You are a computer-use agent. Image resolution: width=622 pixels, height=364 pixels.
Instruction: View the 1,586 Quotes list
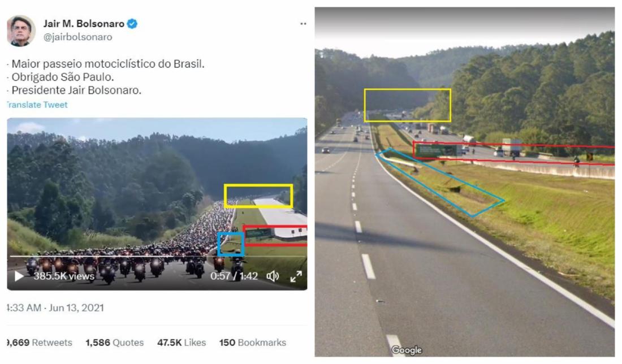(115, 342)
